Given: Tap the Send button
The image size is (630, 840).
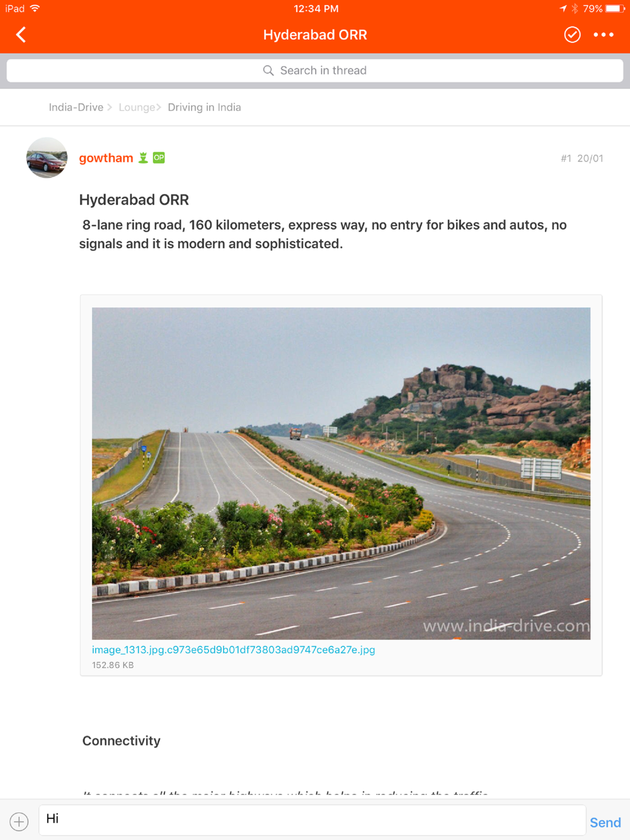Looking at the screenshot, I should click(605, 822).
